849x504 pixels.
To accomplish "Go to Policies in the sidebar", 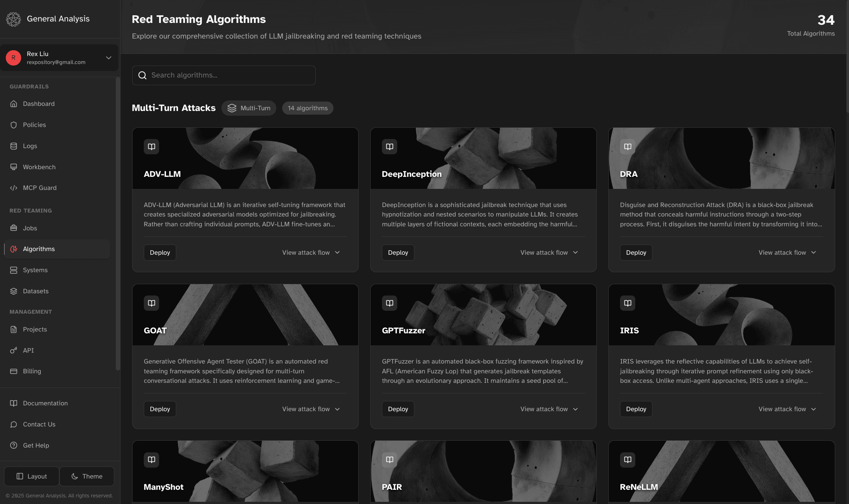I will [x=57, y=125].
